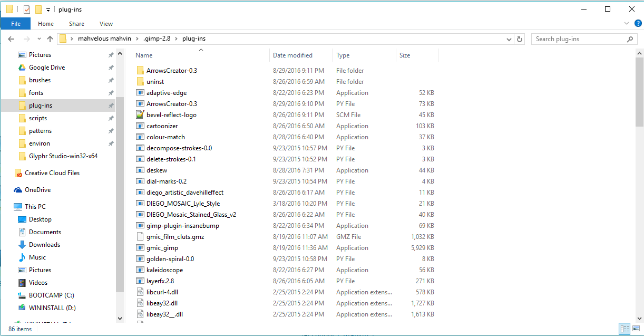
Task: Open the Downloads folder
Action: [44, 245]
